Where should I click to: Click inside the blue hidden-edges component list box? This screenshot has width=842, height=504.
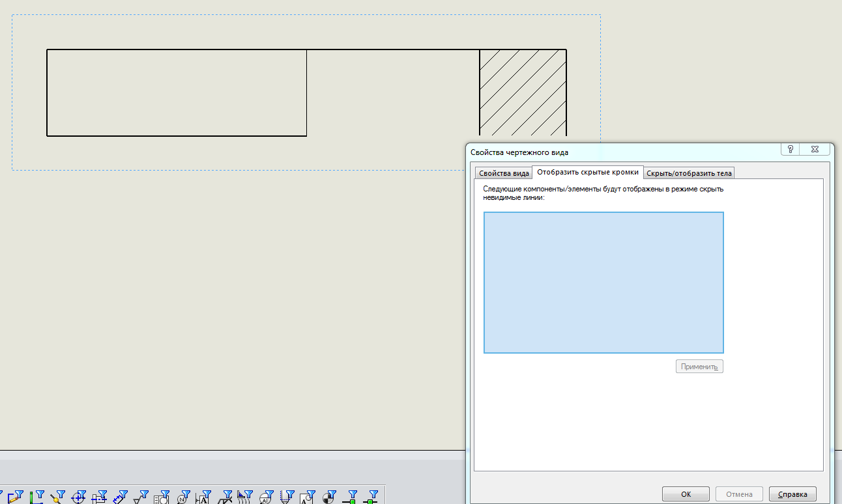tap(603, 283)
